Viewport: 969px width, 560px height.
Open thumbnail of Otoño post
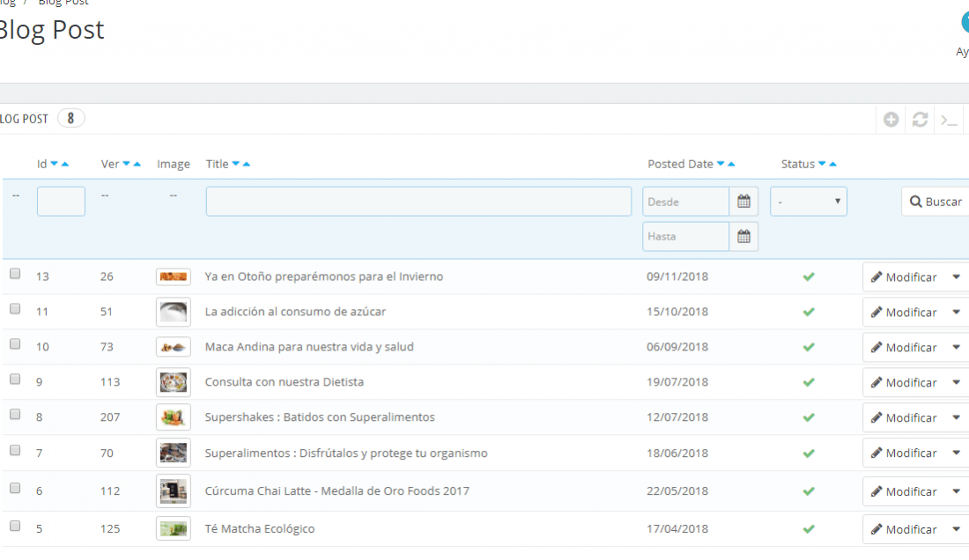(173, 276)
